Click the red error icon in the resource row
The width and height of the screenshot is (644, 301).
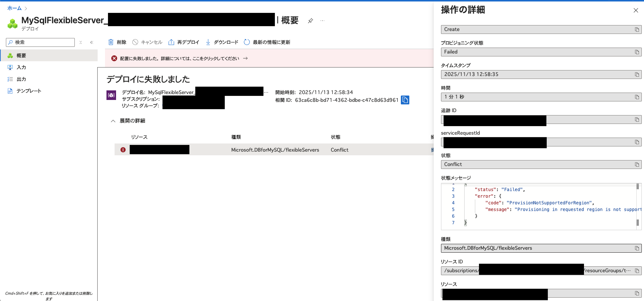click(x=123, y=150)
